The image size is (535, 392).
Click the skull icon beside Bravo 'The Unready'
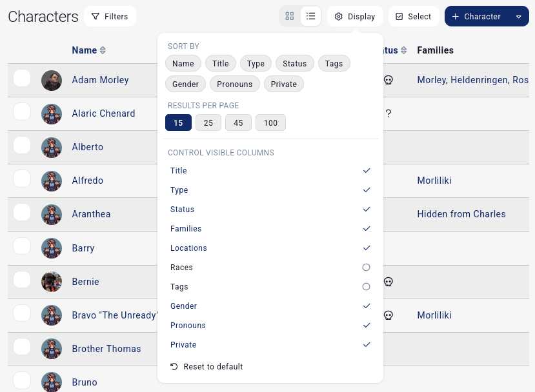(389, 315)
